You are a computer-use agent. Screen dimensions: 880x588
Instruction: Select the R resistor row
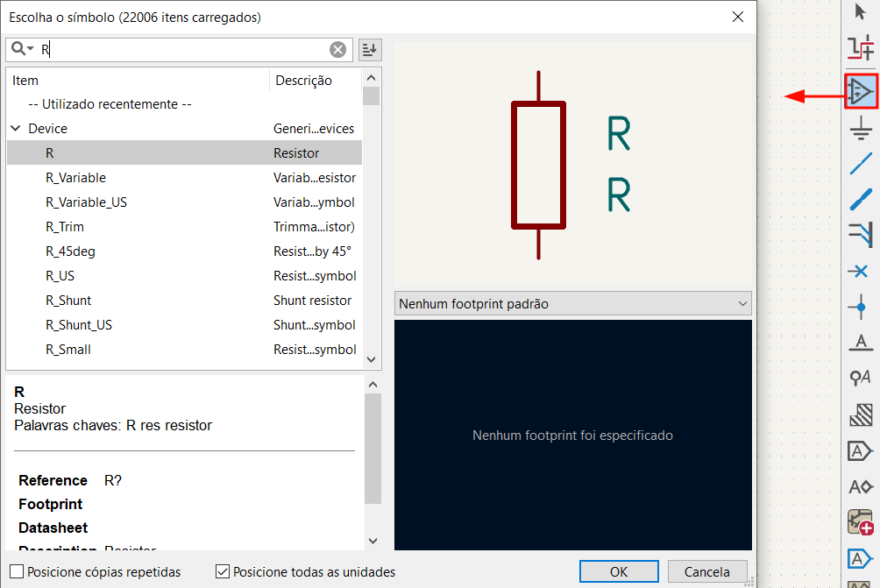[x=184, y=152]
